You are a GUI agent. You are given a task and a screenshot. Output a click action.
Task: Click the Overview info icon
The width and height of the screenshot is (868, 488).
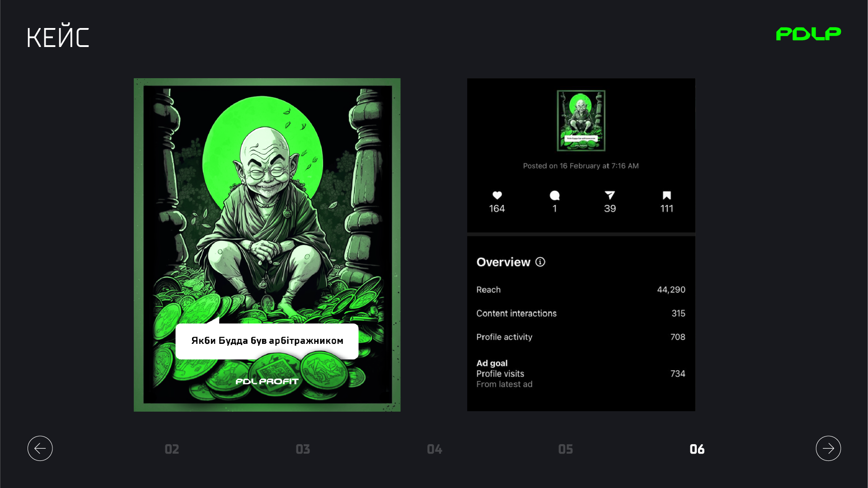click(540, 262)
